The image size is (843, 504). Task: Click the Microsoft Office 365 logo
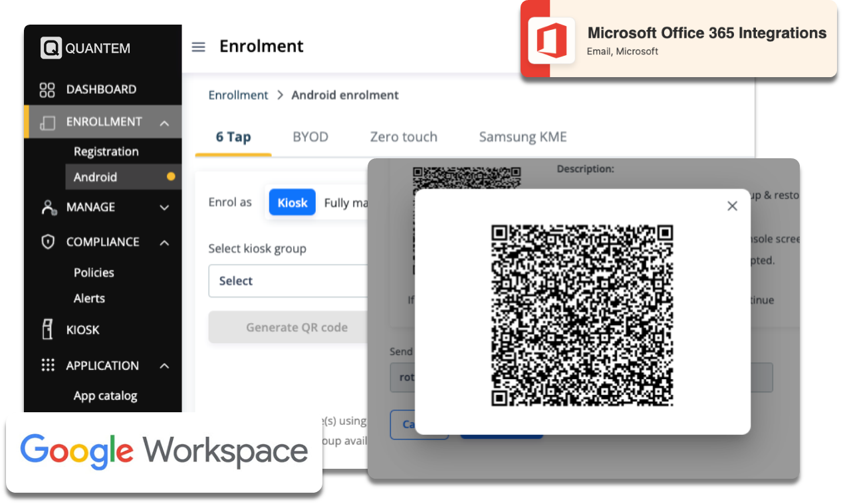(x=551, y=40)
